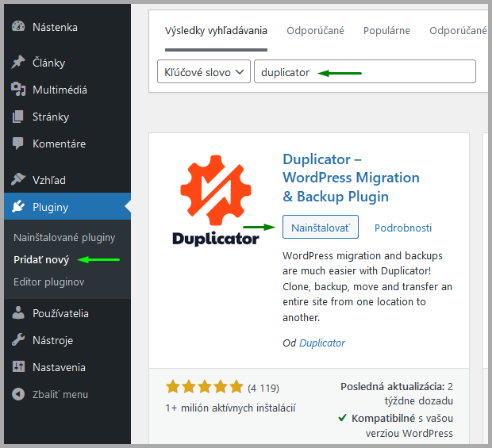
Task: Click the Komentáre speech bubble icon
Action: point(18,144)
